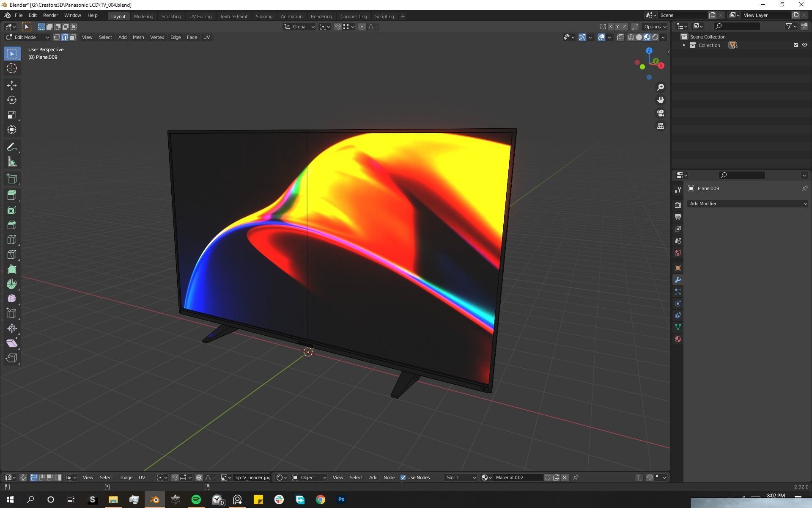
Task: Select the Shear tool
Action: coord(12,343)
